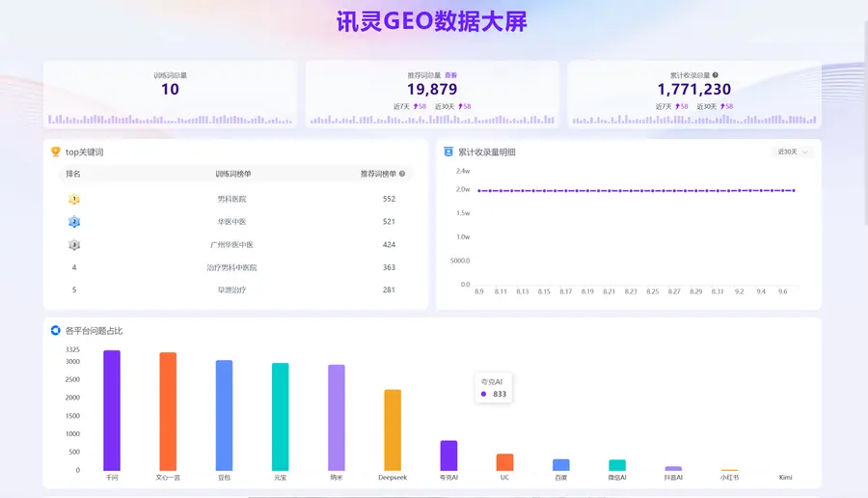Click the 查看 link in 推荐词总量 card
This screenshot has width=868, height=498.
(x=450, y=74)
